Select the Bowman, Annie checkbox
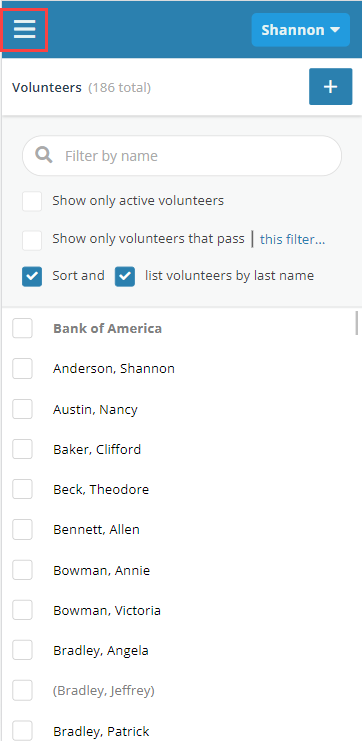Image resolution: width=362 pixels, height=741 pixels. (x=22, y=570)
